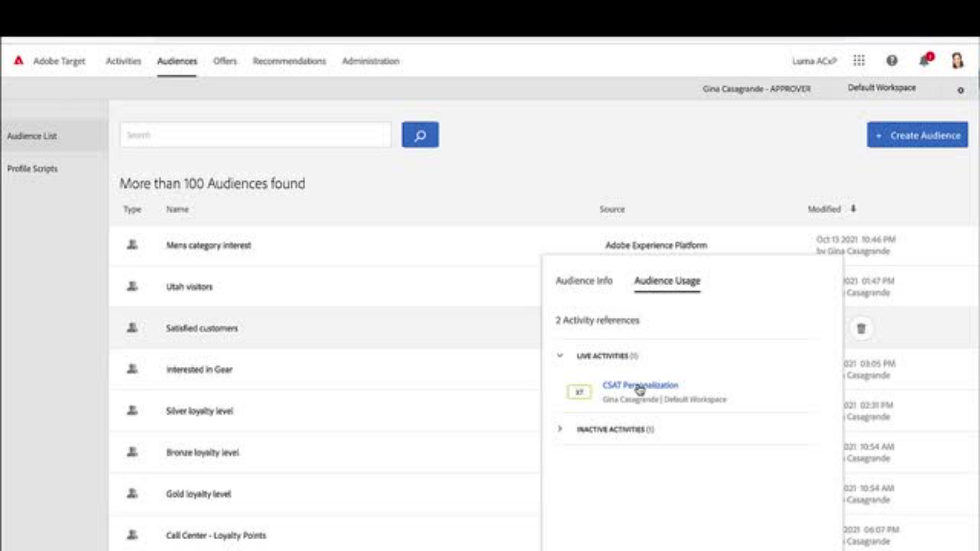980x551 pixels.
Task: Expand the Inactive Activities section
Action: tap(560, 429)
